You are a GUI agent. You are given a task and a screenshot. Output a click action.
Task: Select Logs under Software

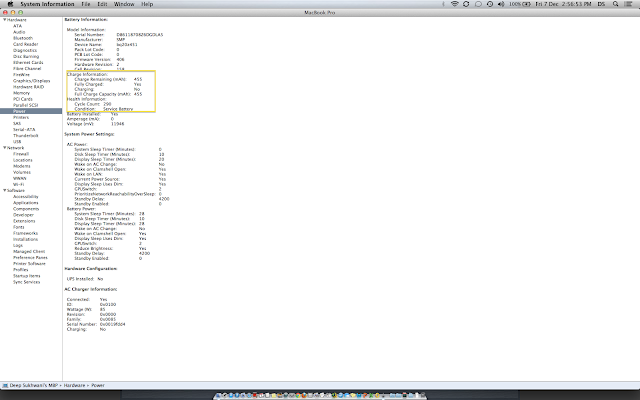18,245
